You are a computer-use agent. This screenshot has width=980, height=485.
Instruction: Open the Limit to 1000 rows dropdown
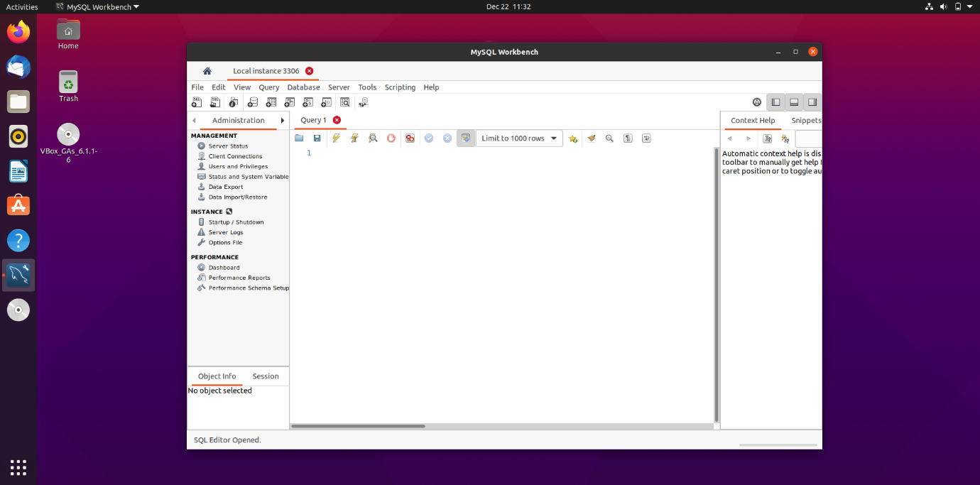coord(519,138)
